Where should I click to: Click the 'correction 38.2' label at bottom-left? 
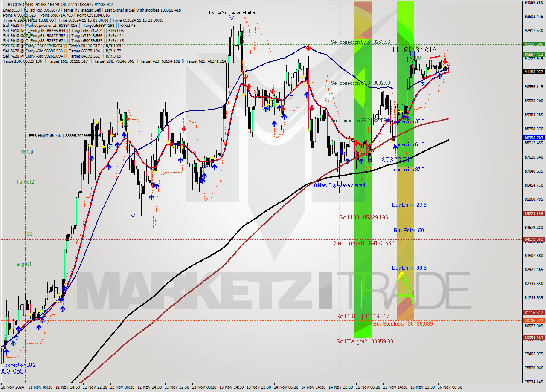point(20,365)
